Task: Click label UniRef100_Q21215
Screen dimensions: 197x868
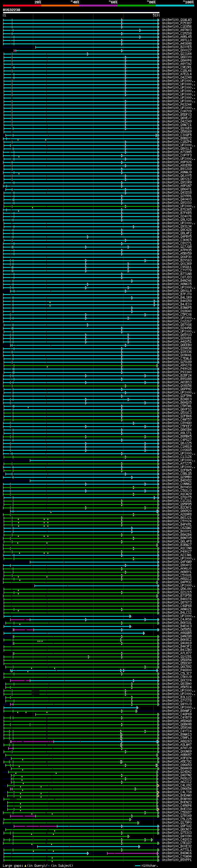Action: (177, 592)
